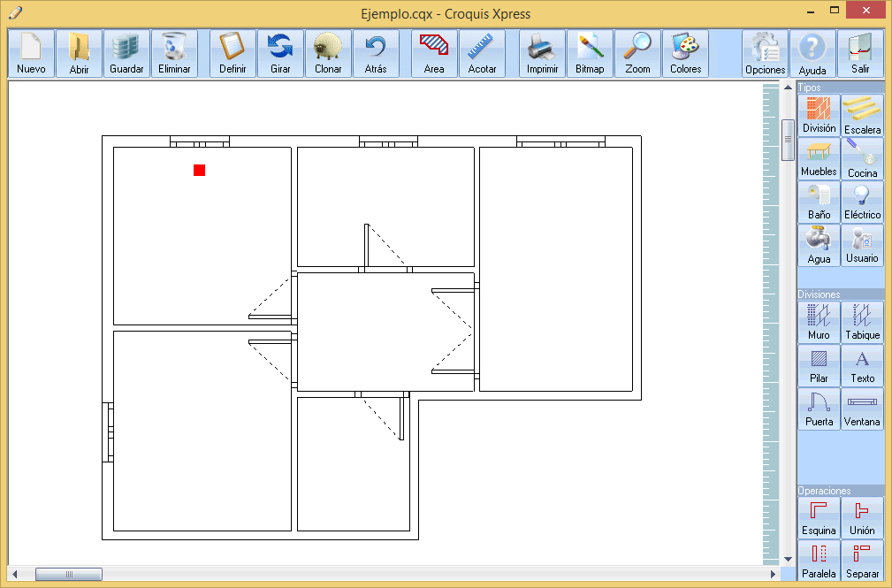Open a file with the Abrir icon
Viewport: 892px width, 588px height.
[x=79, y=53]
